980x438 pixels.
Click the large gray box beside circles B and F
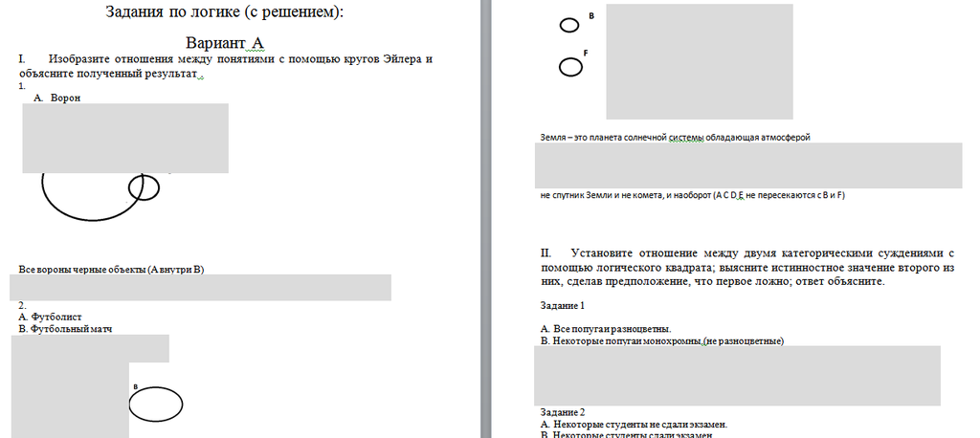(699, 60)
